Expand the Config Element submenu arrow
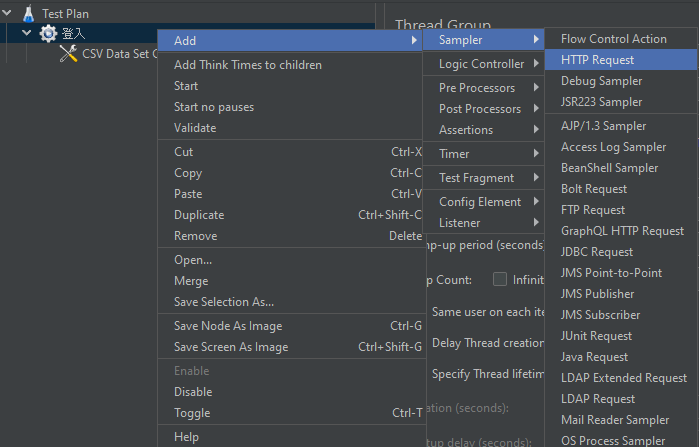 point(536,202)
